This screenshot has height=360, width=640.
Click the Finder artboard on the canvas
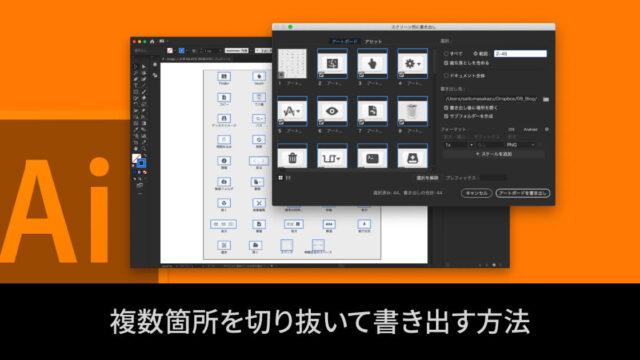(224, 77)
